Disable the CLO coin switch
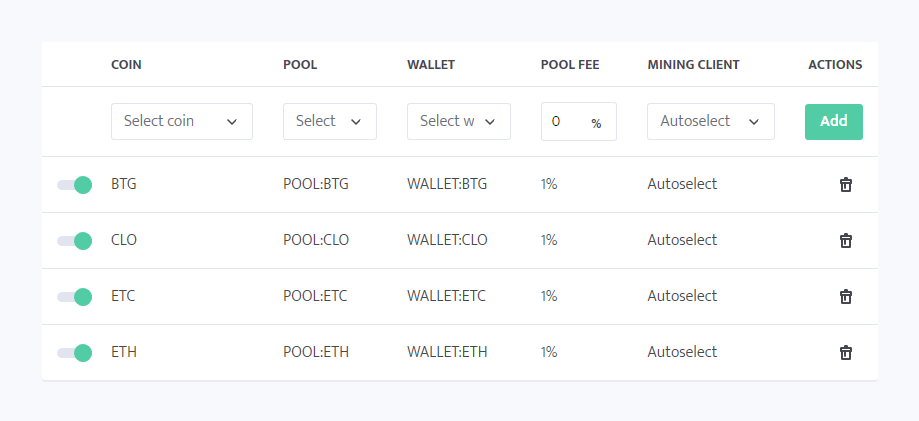 (75, 241)
